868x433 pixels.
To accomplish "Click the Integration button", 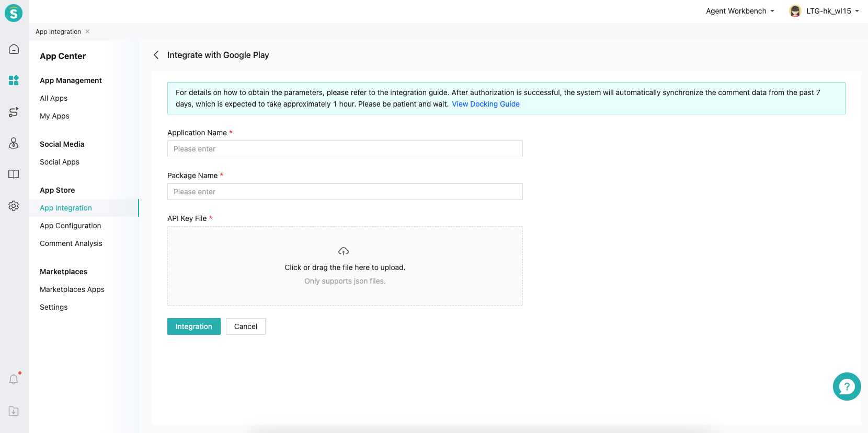I will [x=194, y=326].
